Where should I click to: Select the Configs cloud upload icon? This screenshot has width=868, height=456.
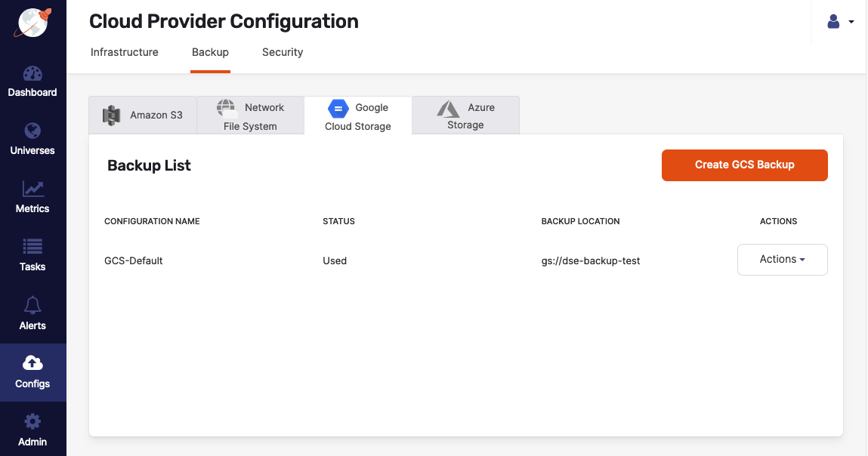click(32, 363)
